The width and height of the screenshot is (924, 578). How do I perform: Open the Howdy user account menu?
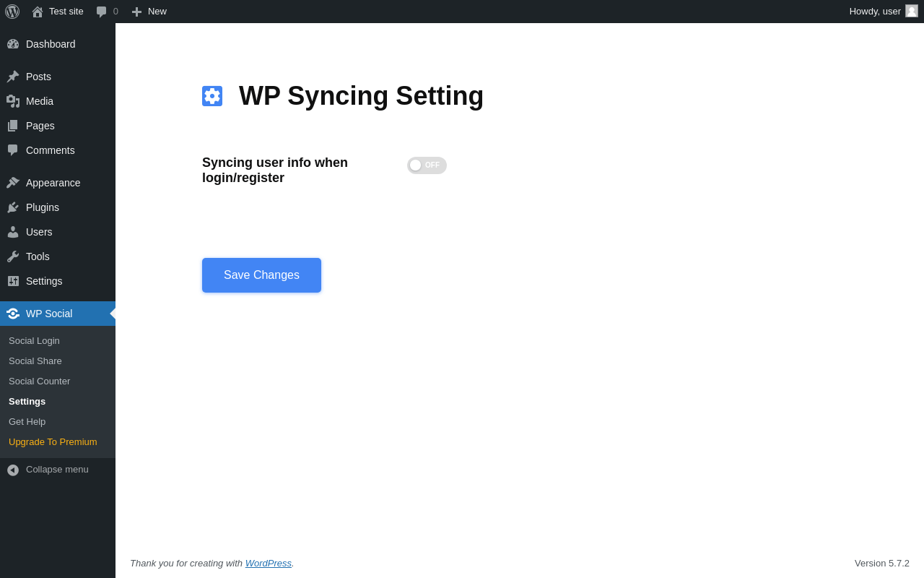click(875, 11)
